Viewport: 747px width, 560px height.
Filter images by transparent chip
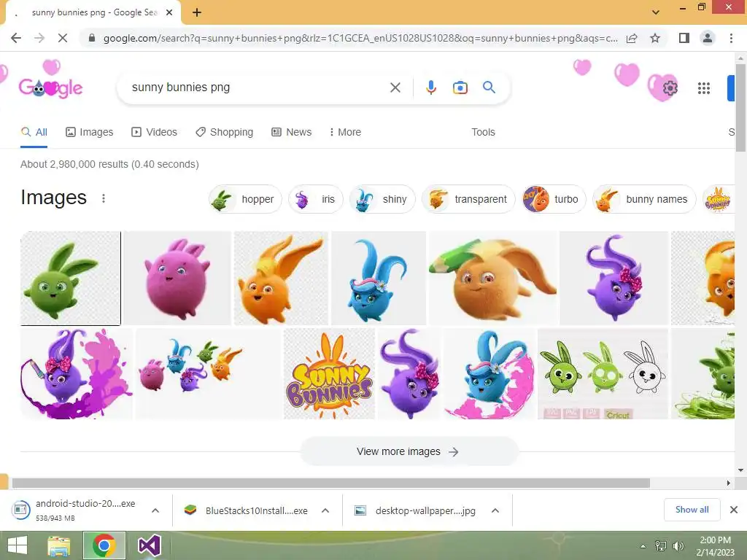point(468,199)
